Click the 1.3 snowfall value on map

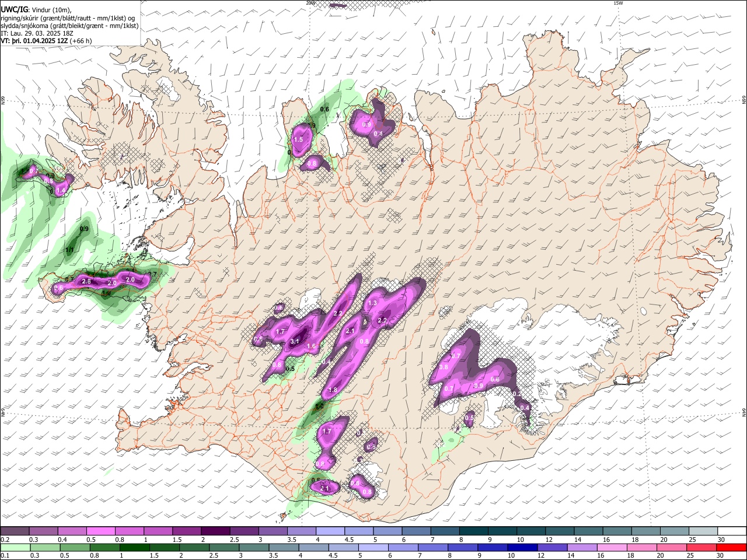(x=372, y=303)
